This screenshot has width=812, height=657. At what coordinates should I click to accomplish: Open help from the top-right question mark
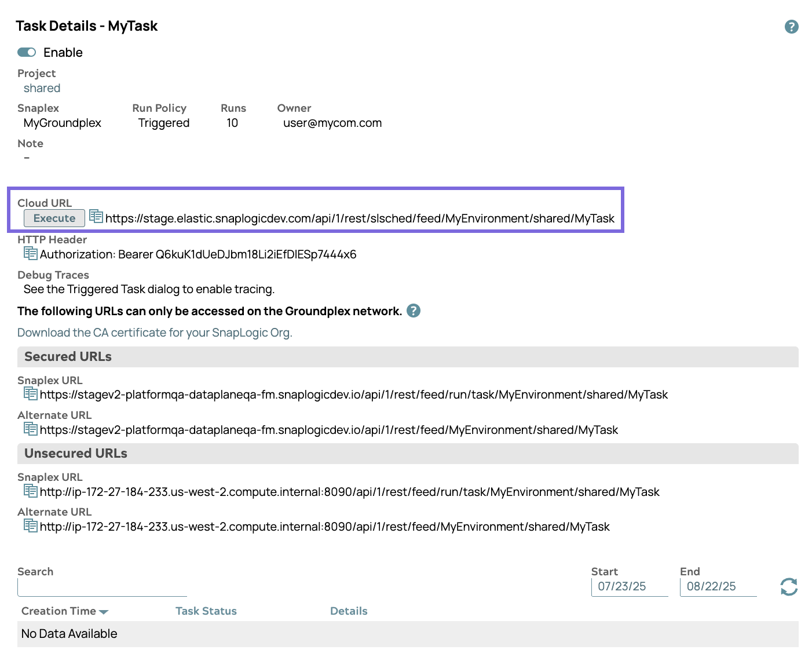pyautogui.click(x=791, y=27)
